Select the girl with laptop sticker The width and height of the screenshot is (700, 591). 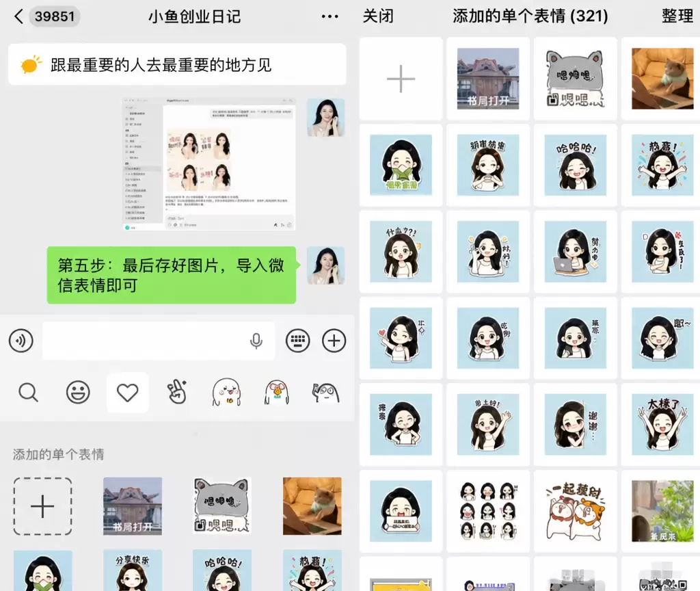pyautogui.click(x=576, y=252)
